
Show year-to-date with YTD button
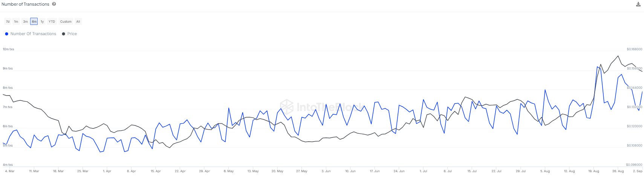point(52,22)
